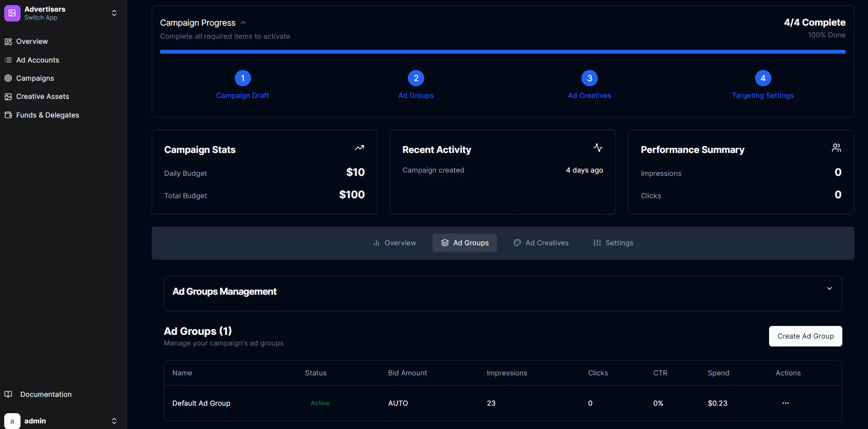
Task: Open the Targeting Settings step link
Action: [x=763, y=96]
